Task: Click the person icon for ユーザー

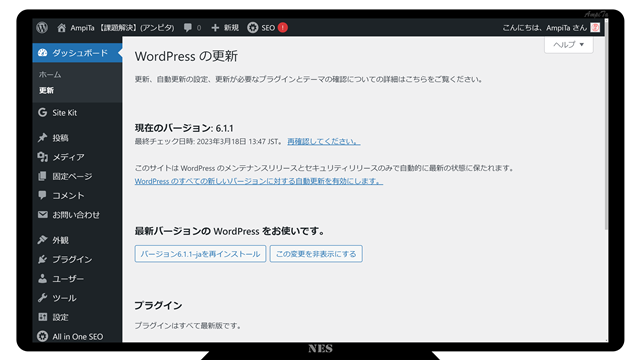Action: pos(42,278)
